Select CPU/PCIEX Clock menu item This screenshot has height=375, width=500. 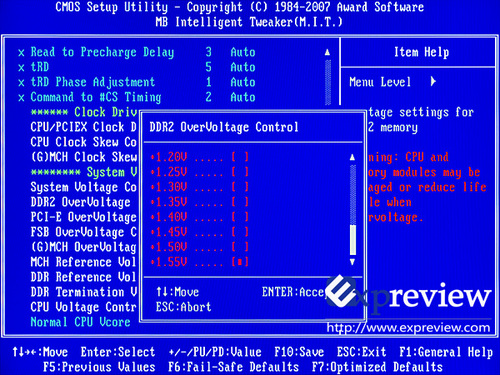point(84,127)
